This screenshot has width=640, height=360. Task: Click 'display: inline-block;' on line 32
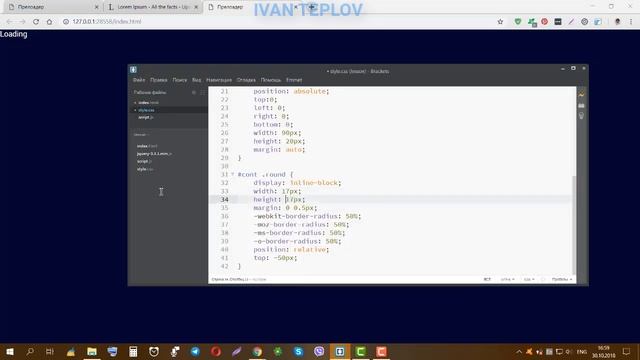[x=297, y=183]
